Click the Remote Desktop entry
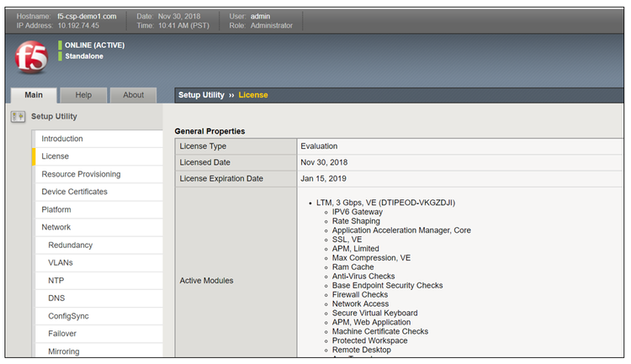This screenshot has height=364, width=631. (362, 350)
